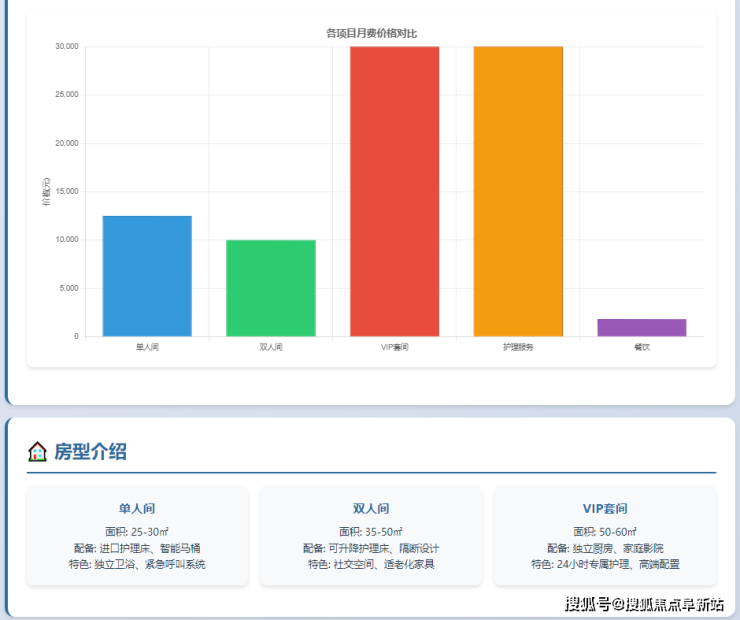Select the orange 护理服务 bar
Viewport: 740px width, 620px height.
[x=518, y=191]
